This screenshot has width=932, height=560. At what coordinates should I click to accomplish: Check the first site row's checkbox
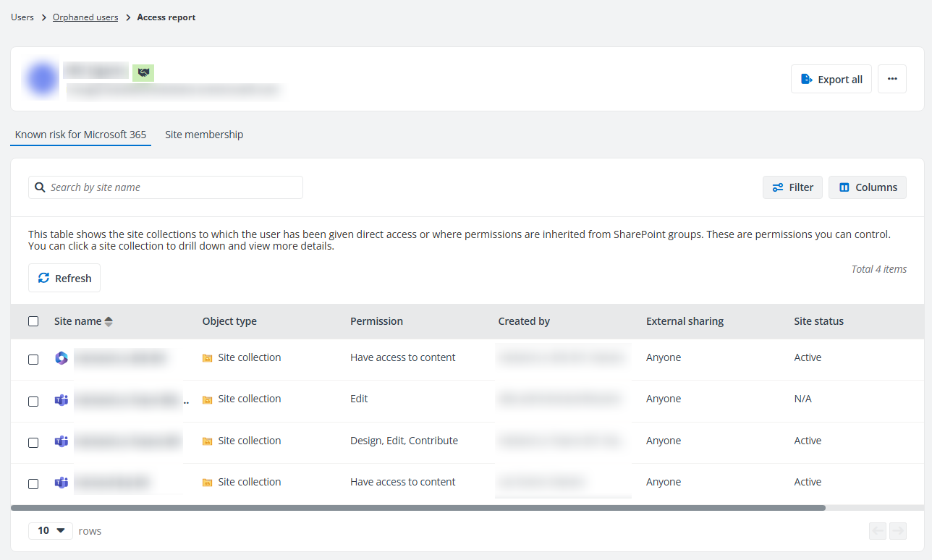click(33, 360)
